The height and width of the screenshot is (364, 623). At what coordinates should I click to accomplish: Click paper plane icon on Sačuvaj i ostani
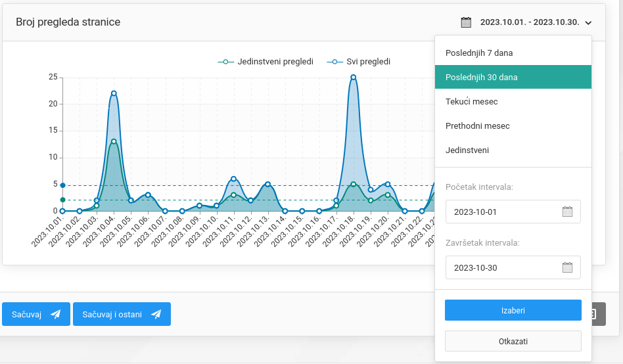coord(156,314)
